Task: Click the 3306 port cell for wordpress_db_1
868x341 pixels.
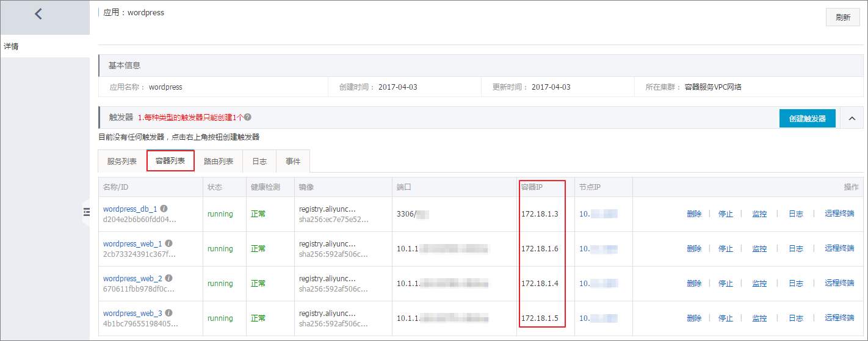Action: click(413, 214)
